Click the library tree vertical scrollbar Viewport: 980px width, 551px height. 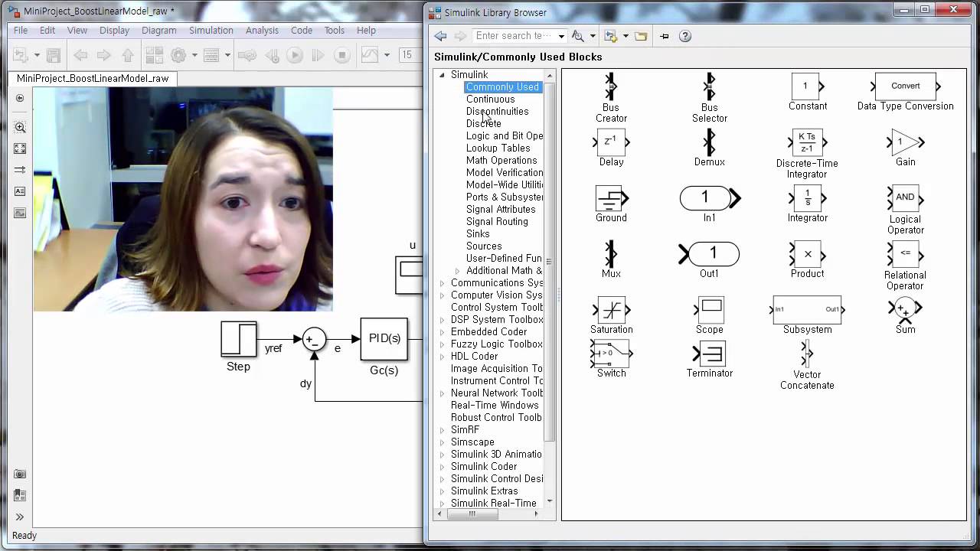pyautogui.click(x=549, y=260)
